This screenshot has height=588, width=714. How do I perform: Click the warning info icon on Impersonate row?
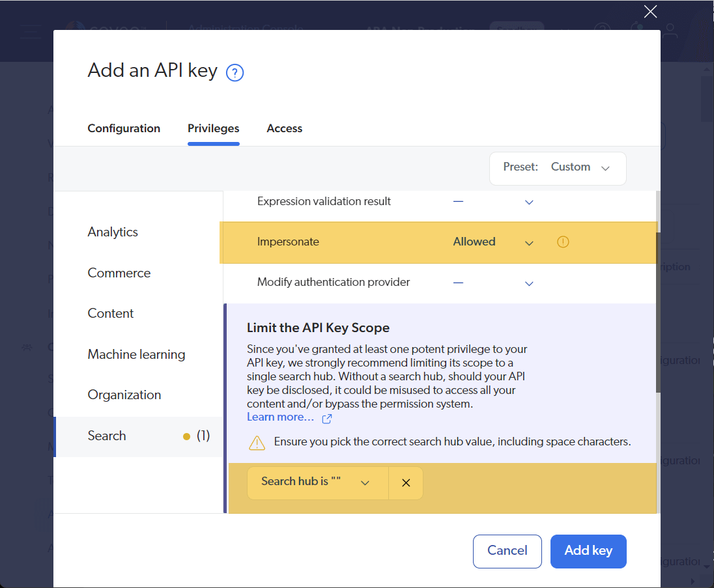coord(564,242)
